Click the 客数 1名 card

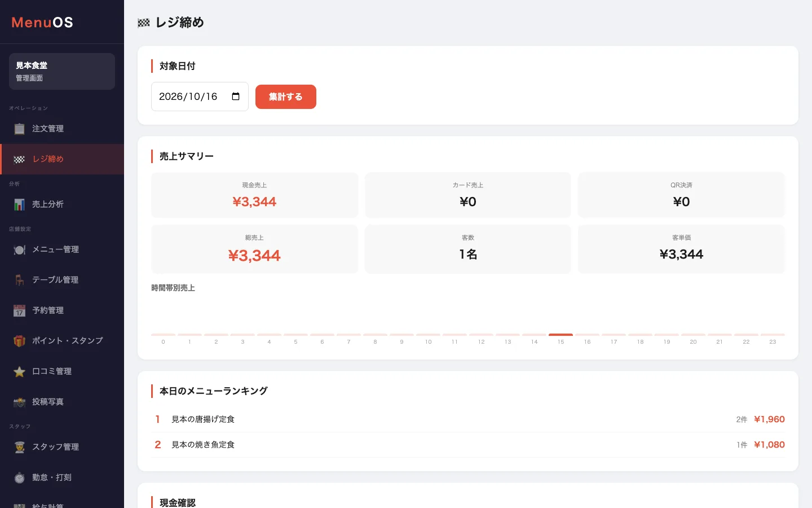point(468,249)
